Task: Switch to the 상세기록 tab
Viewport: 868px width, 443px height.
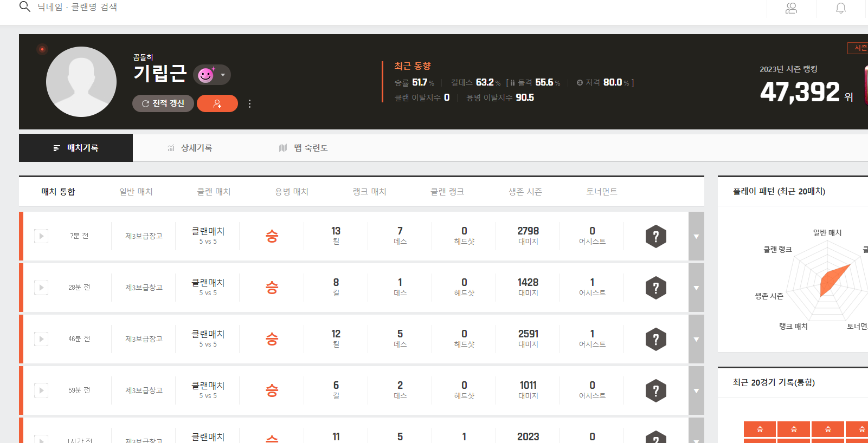Action: coord(190,148)
